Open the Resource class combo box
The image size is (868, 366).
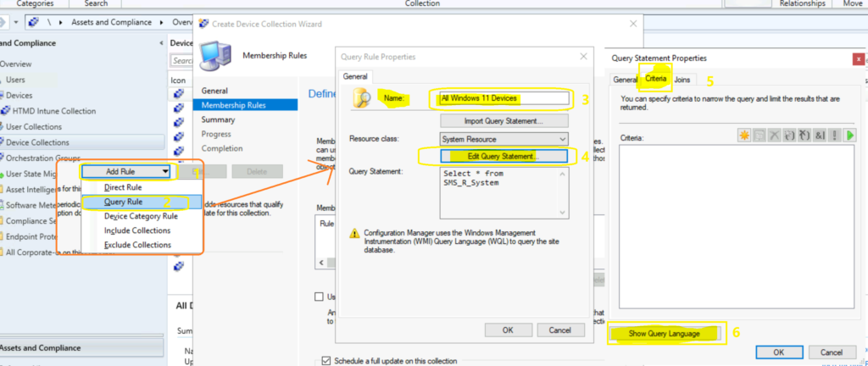(x=504, y=139)
